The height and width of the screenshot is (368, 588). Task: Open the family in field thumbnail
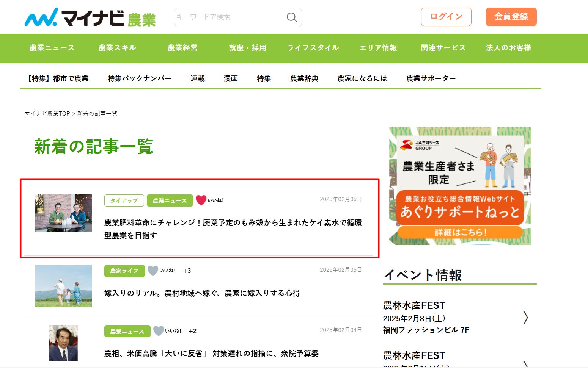tap(63, 286)
